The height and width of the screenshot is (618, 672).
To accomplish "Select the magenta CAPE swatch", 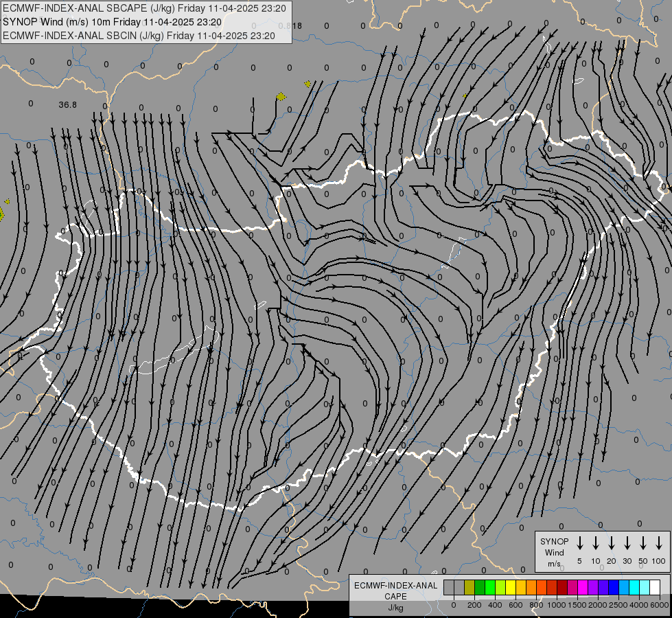I will [583, 587].
